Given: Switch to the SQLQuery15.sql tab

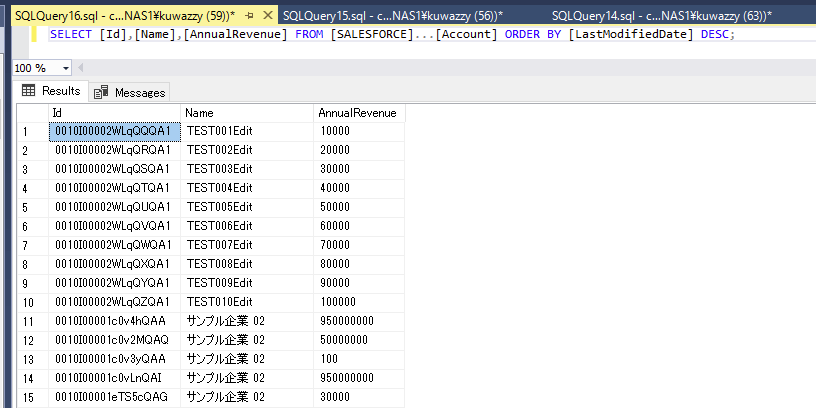Looking at the screenshot, I should [x=391, y=16].
